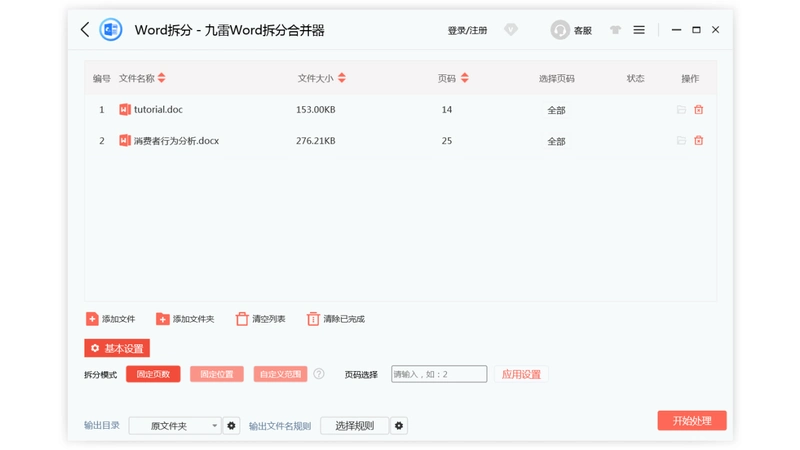Screen dimensions: 800x450
Task: Open the VIP diamond icon
Action: pos(511,30)
